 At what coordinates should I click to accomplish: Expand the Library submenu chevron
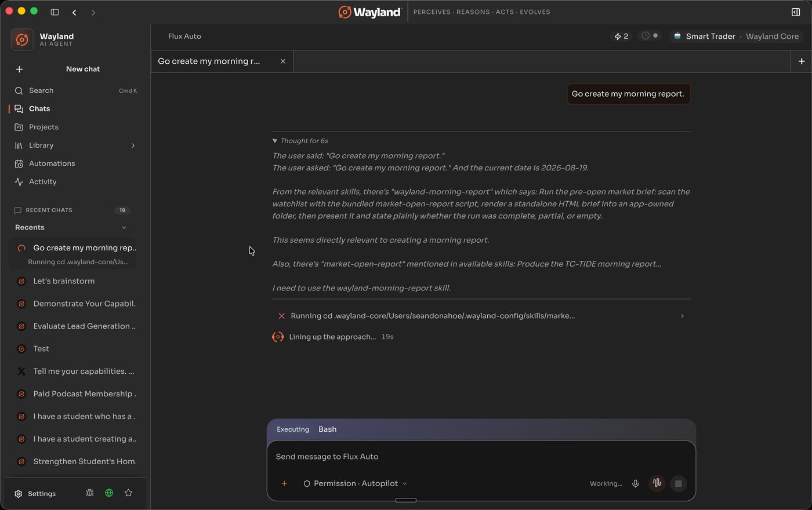tap(133, 145)
